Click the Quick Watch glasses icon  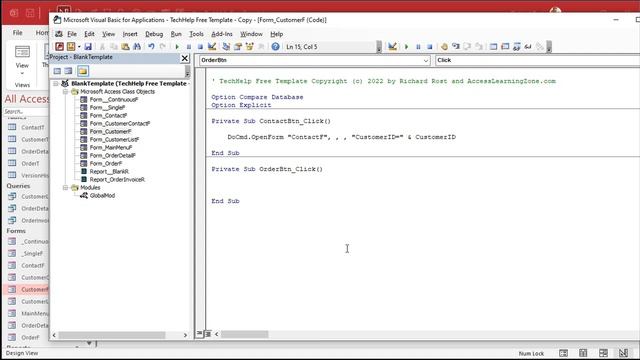click(528, 47)
